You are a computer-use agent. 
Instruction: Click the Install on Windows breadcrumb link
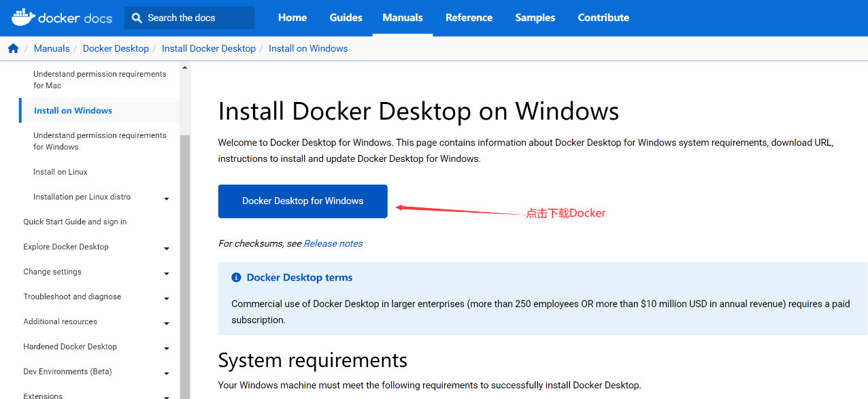[308, 48]
